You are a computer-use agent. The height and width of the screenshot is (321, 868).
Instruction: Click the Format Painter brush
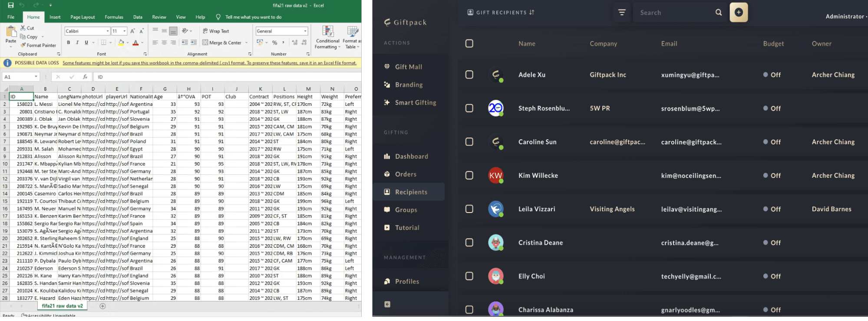coord(38,45)
